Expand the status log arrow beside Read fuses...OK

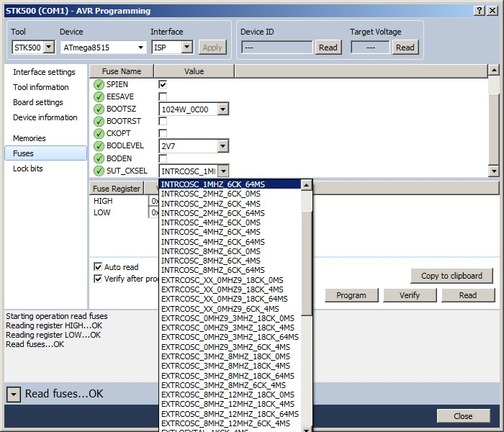click(14, 394)
